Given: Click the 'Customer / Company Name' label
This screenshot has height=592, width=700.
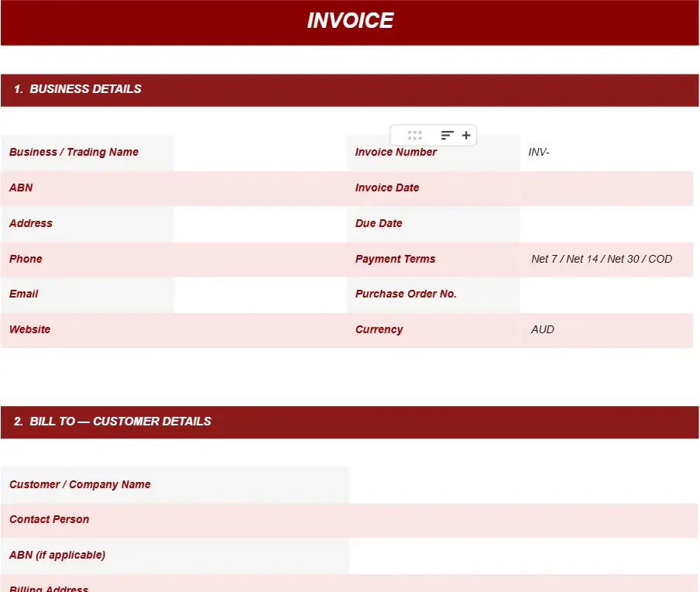Looking at the screenshot, I should 80,484.
